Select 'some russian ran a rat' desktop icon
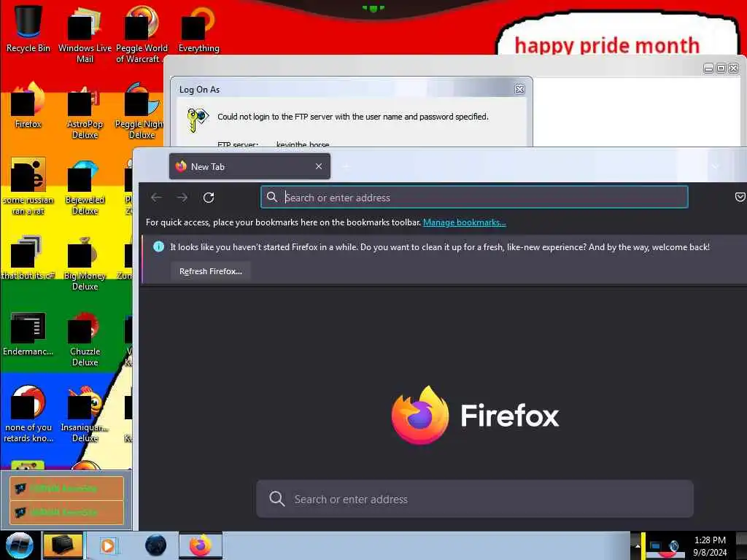Viewport: 747px width, 560px height. [x=28, y=187]
